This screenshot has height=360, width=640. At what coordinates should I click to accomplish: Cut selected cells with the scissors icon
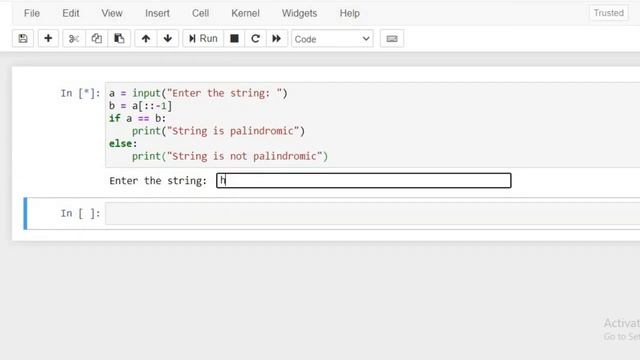tap(74, 38)
